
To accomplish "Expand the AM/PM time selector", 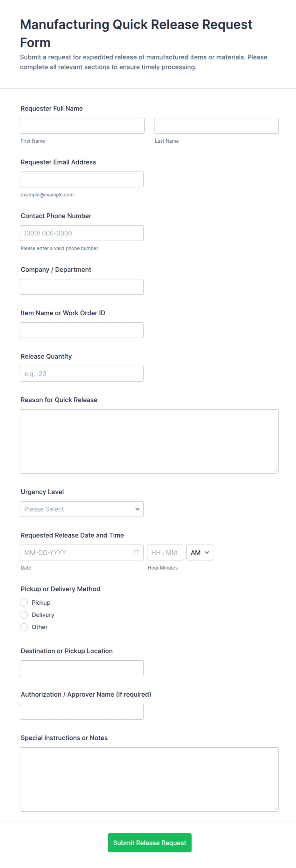I will pyautogui.click(x=199, y=552).
